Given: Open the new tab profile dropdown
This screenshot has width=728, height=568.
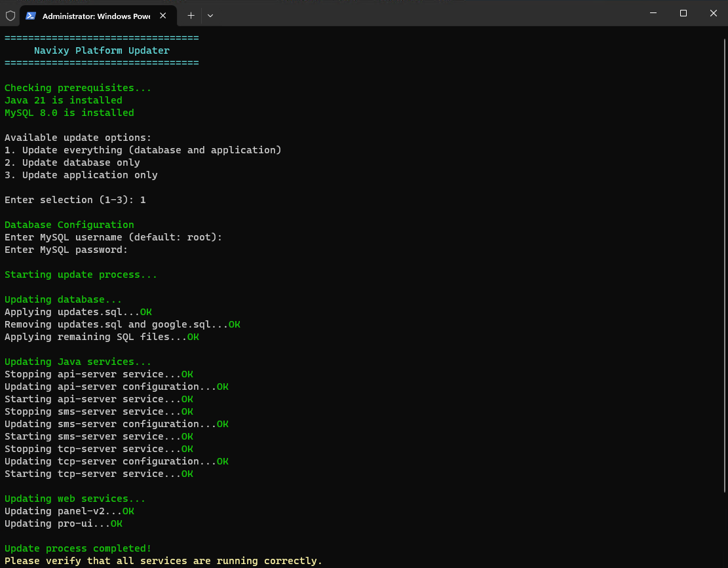Looking at the screenshot, I should tap(210, 16).
